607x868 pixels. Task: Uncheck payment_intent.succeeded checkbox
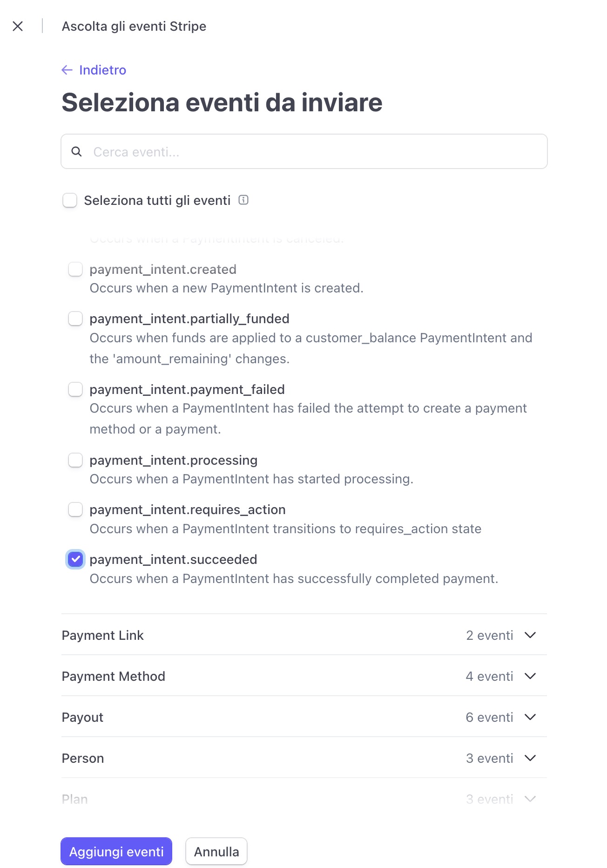pyautogui.click(x=75, y=559)
